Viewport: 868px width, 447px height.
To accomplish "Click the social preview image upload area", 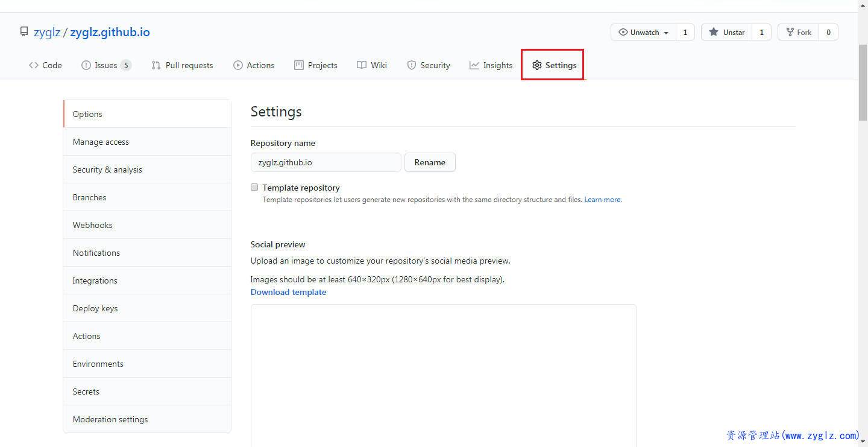I will click(444, 375).
